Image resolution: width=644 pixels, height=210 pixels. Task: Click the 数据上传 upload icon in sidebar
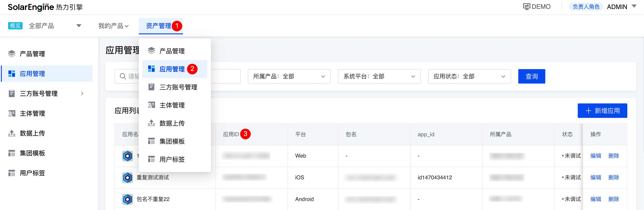pos(12,133)
